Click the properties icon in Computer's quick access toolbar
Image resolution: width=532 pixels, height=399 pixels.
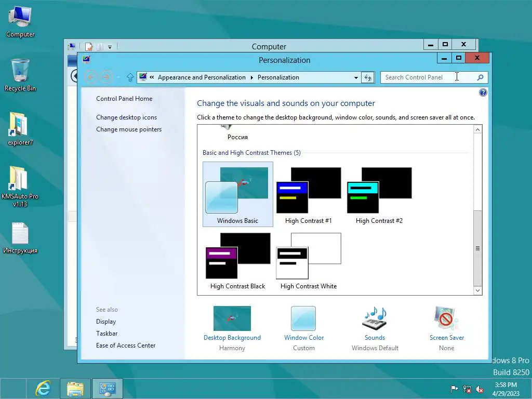[x=89, y=46]
